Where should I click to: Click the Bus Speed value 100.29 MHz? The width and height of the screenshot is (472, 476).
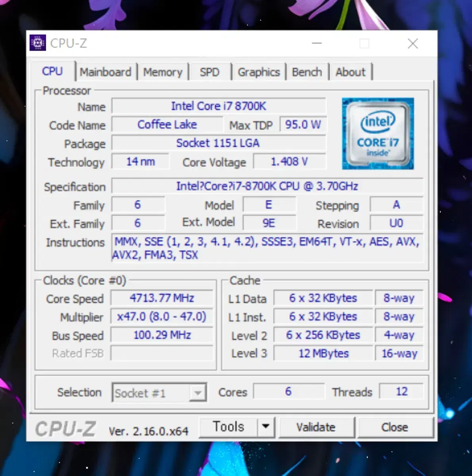point(162,335)
